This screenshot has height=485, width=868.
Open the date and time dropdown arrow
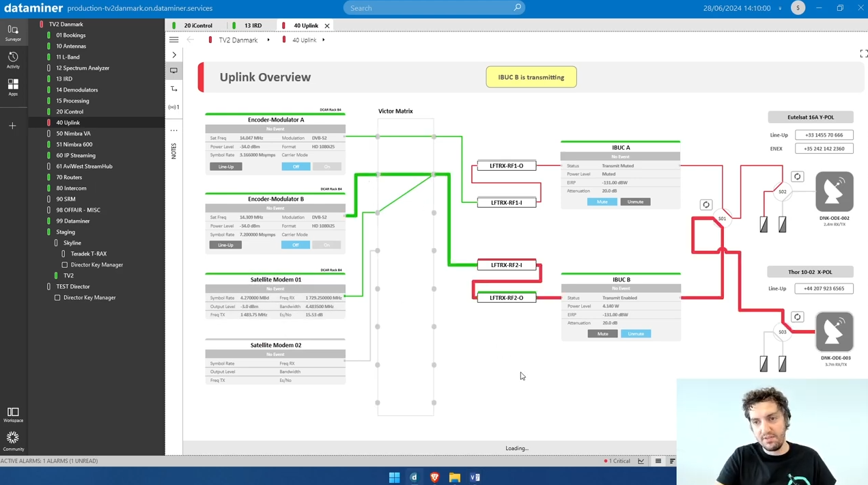(x=780, y=8)
